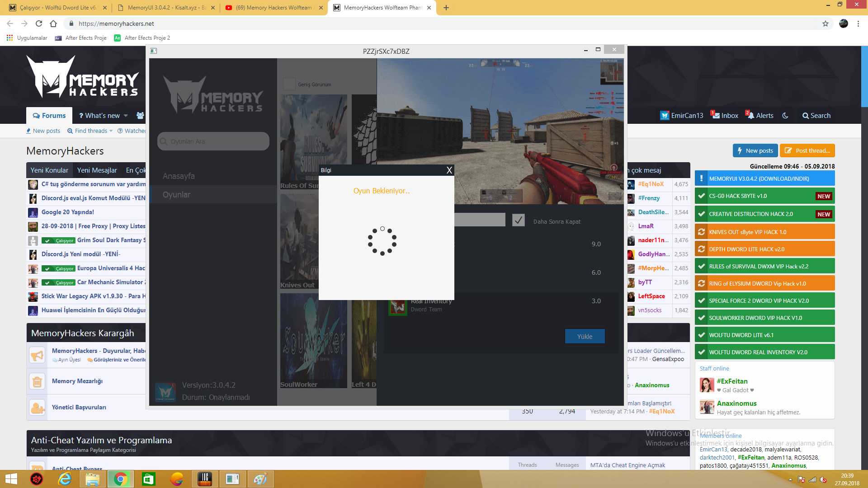Open the Windows Store taskbar icon
This screenshot has width=868, height=488.
coord(148,479)
